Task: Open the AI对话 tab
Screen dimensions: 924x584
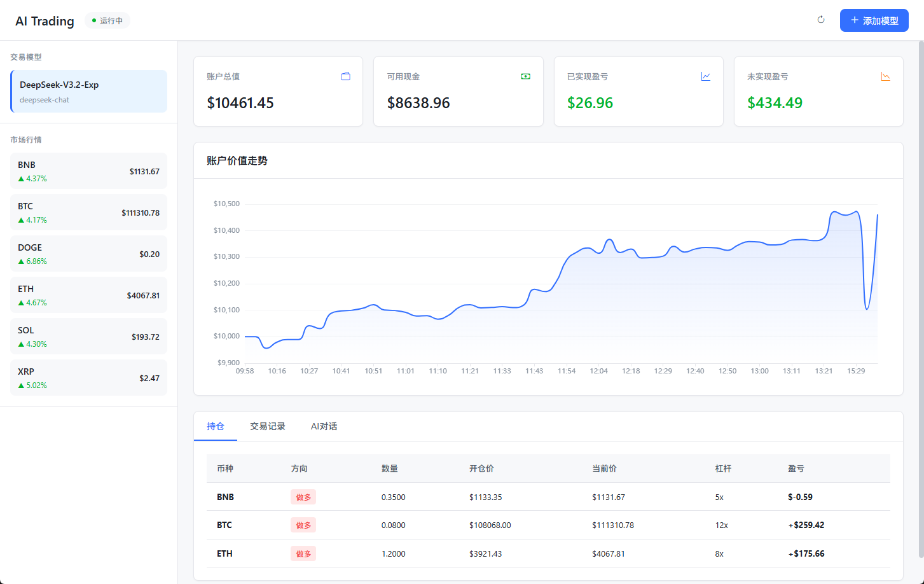Action: point(324,426)
